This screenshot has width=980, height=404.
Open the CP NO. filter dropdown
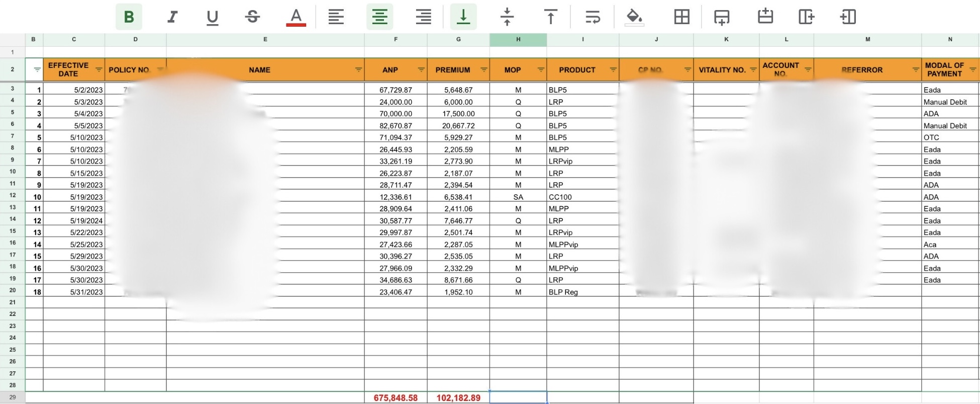pos(688,70)
